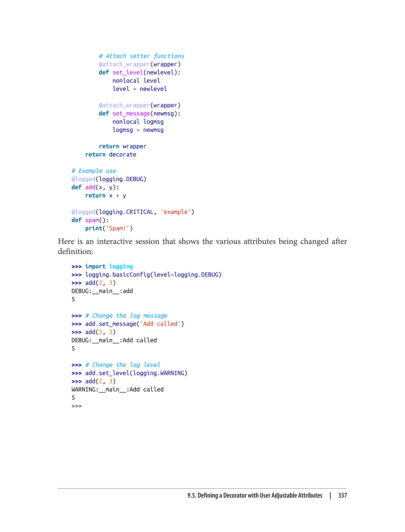Click the line 'level = newlevel'
Image resolution: width=405 pixels, height=532 pixels.
pos(140,89)
